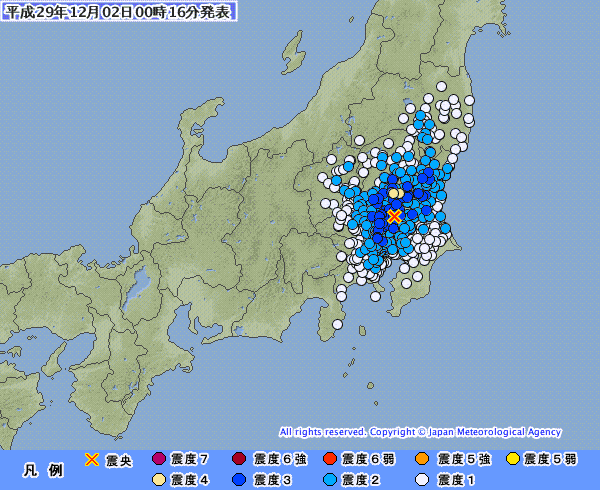Select the orange 震度5強 legend swatch
This screenshot has height=490, width=600.
pyautogui.click(x=422, y=459)
